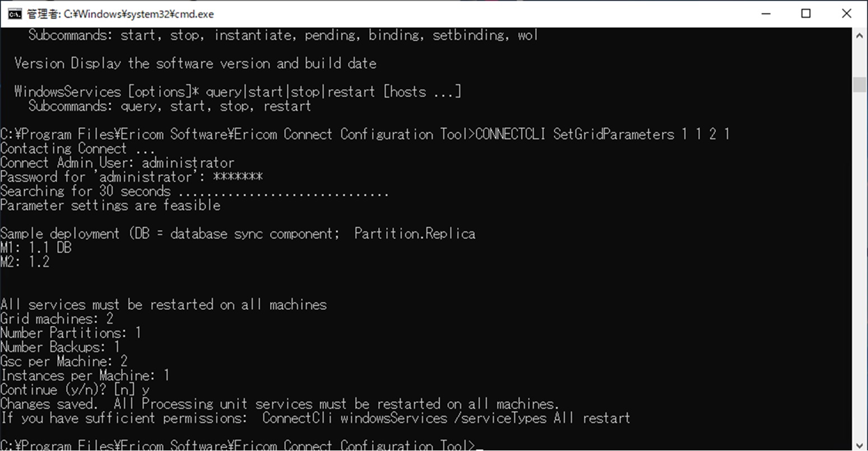Close the administrator command prompt window
Viewport: 868px width, 451px height.
(x=847, y=14)
